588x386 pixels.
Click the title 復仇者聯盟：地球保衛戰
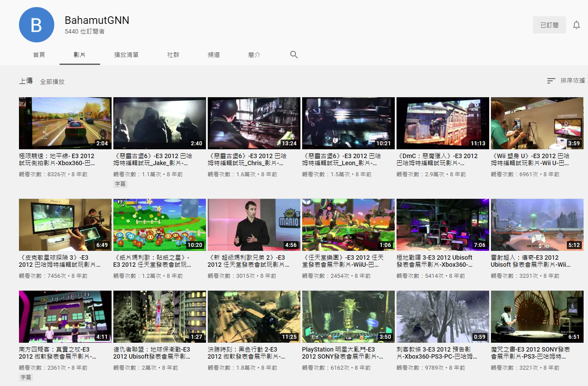pyautogui.click(x=152, y=353)
